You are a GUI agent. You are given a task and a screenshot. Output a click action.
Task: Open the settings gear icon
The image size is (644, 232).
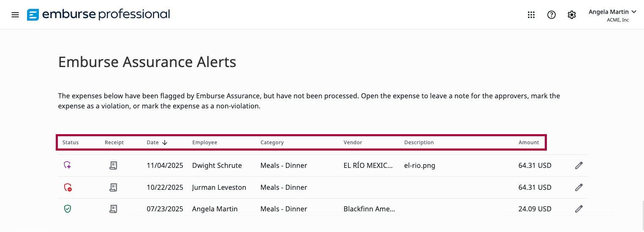pos(572,15)
